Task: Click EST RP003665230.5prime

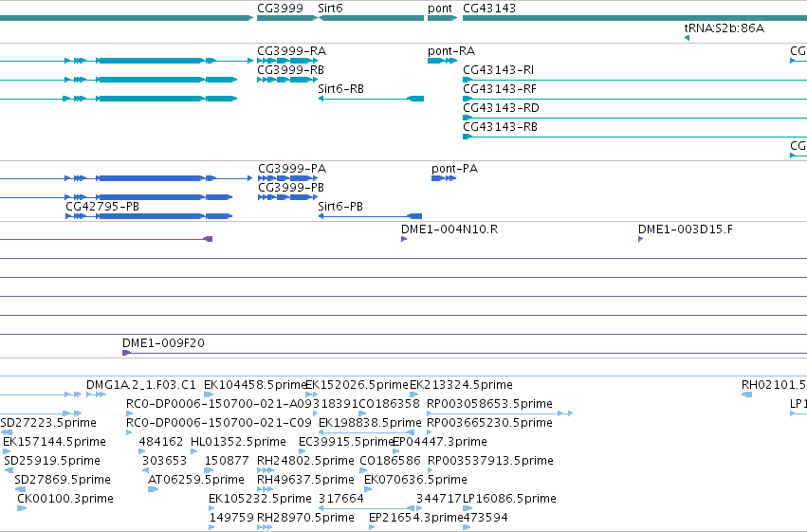Action: (490, 423)
